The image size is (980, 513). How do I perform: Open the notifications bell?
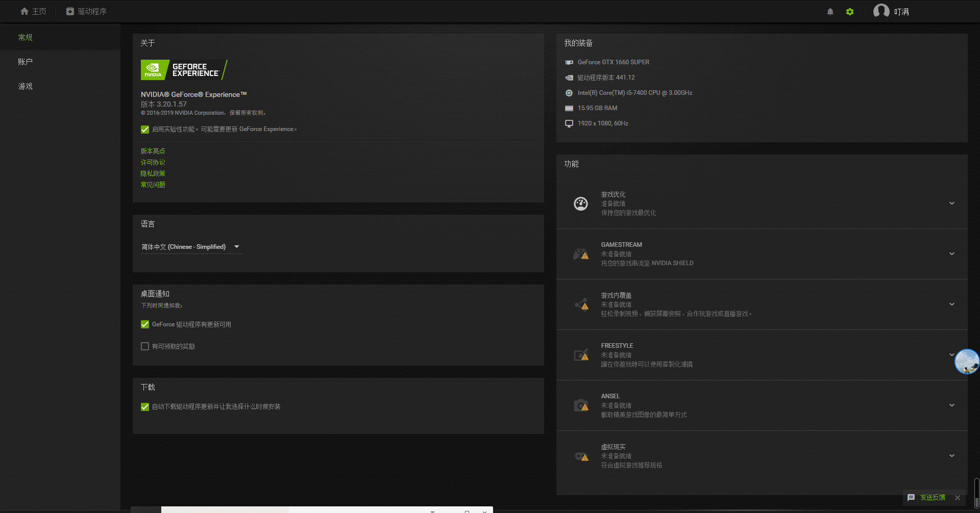830,12
